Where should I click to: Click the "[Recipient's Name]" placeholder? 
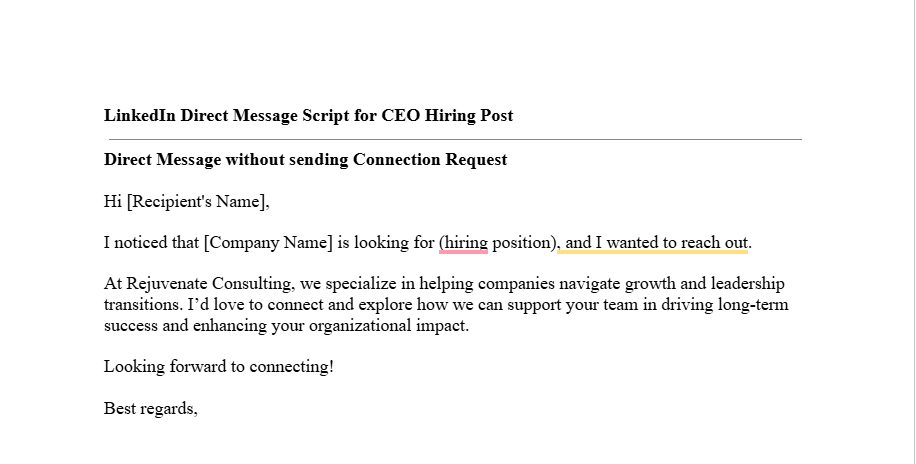[x=198, y=202]
